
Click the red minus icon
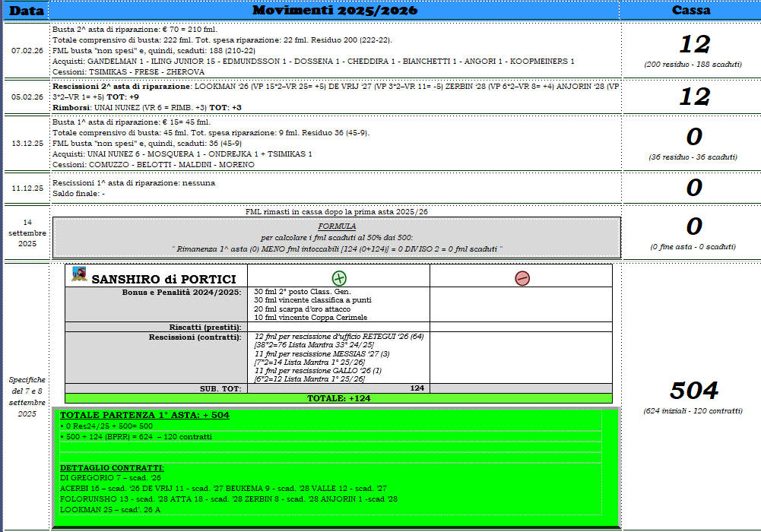[x=522, y=278]
